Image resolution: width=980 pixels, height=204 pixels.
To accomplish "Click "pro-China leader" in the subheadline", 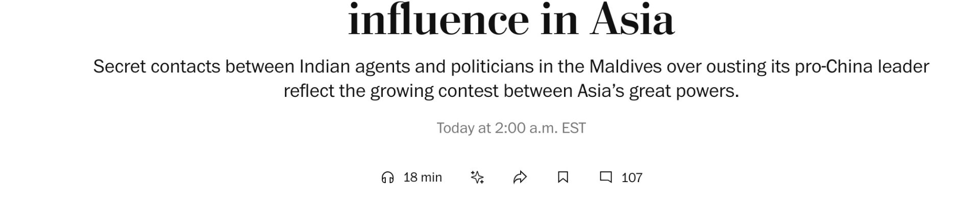I will tap(862, 67).
